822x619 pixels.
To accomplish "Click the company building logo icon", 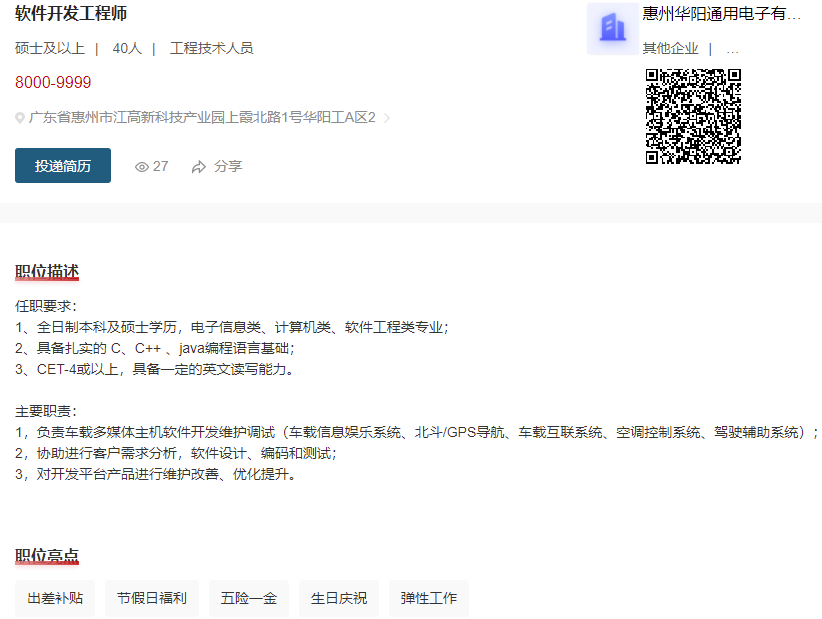I will click(x=613, y=29).
